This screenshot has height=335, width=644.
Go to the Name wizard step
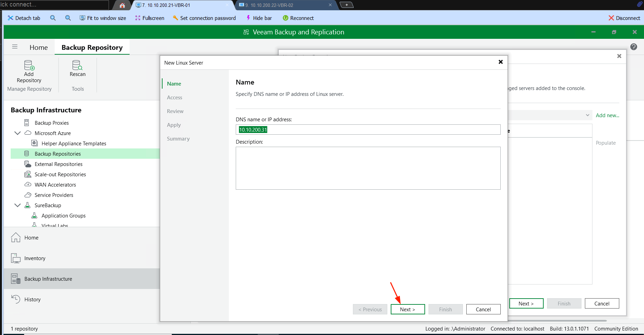(x=174, y=83)
